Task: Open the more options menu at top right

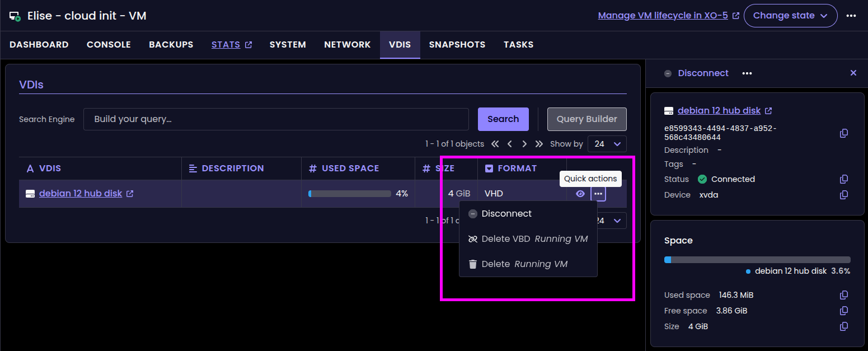Action: (851, 16)
